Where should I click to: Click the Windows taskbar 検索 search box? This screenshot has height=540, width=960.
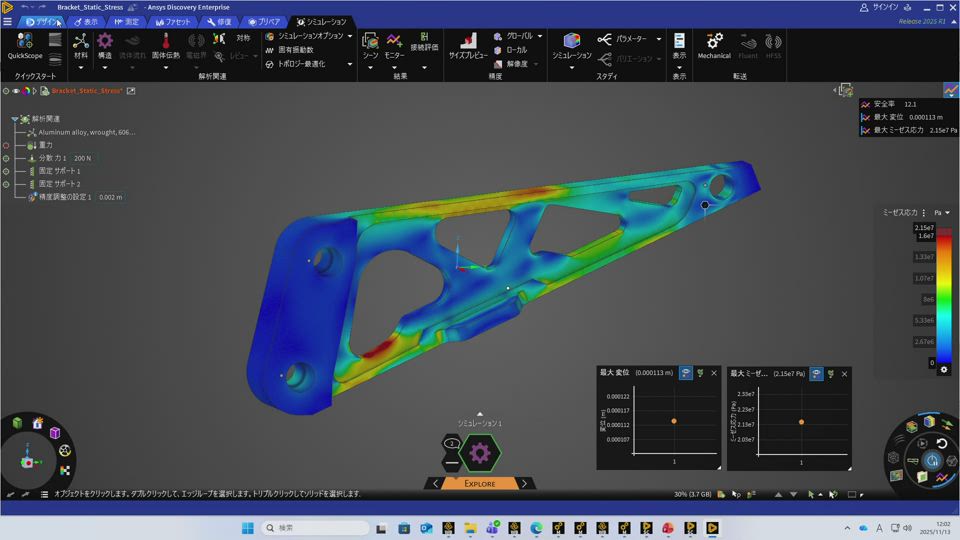[315, 527]
